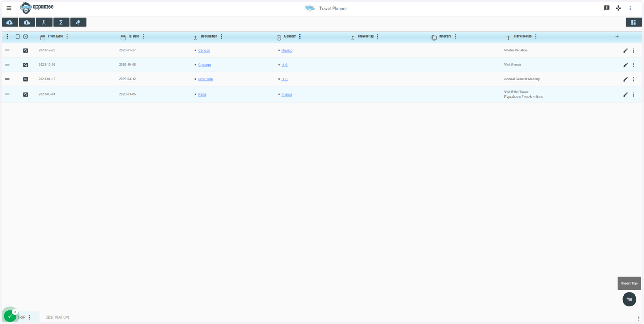This screenshot has width=644, height=324.
Task: Click the Travel Notes column header
Action: click(x=523, y=36)
